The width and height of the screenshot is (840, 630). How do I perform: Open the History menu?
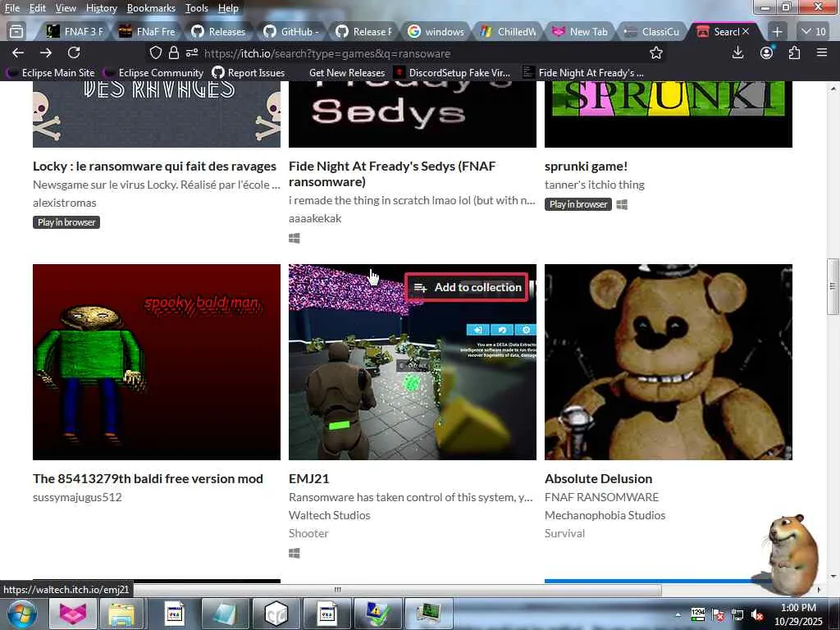(x=101, y=8)
